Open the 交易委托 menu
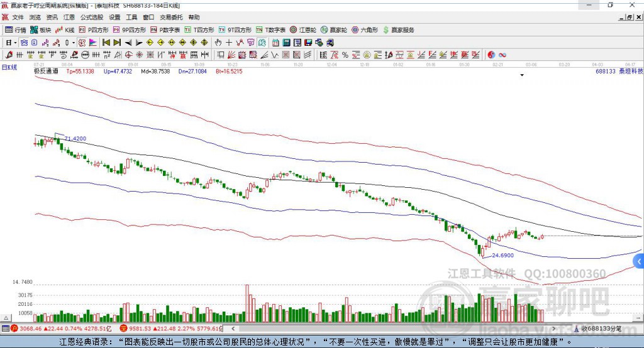This screenshot has height=348, width=644. (x=171, y=17)
